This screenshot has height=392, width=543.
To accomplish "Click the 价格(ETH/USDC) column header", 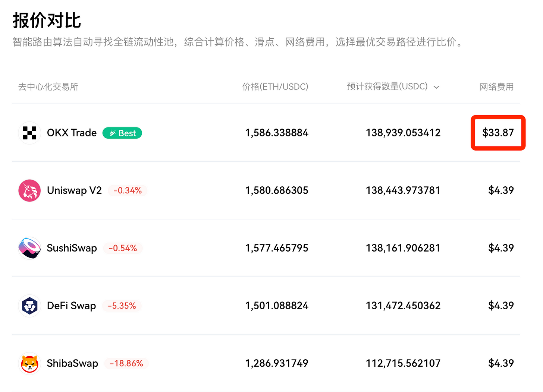I will (x=275, y=86).
